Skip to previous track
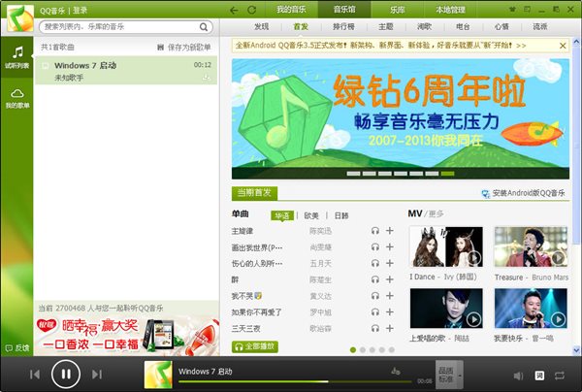The width and height of the screenshot is (582, 392). [x=35, y=375]
